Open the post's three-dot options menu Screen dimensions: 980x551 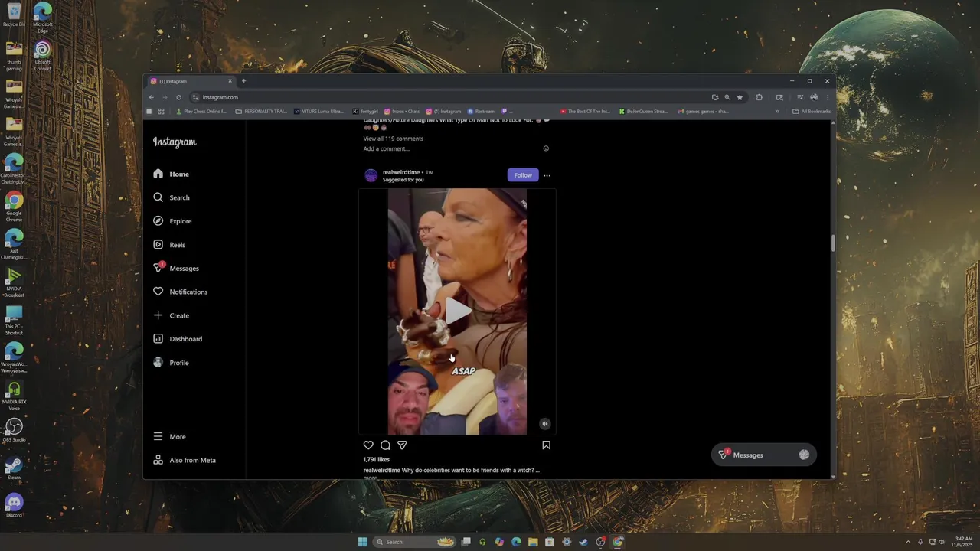point(547,175)
